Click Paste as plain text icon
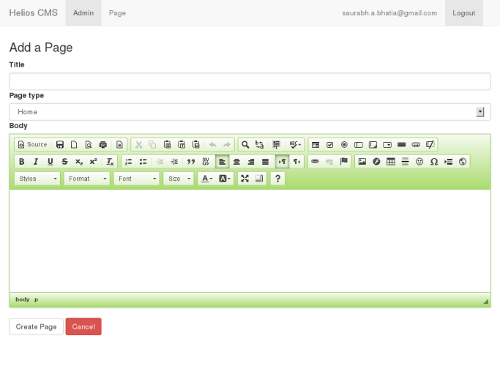 point(182,145)
